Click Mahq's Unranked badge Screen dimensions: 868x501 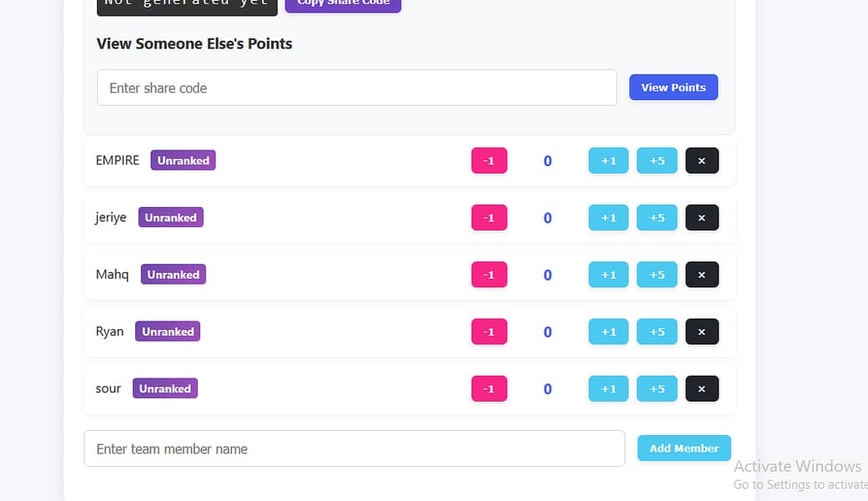click(174, 275)
